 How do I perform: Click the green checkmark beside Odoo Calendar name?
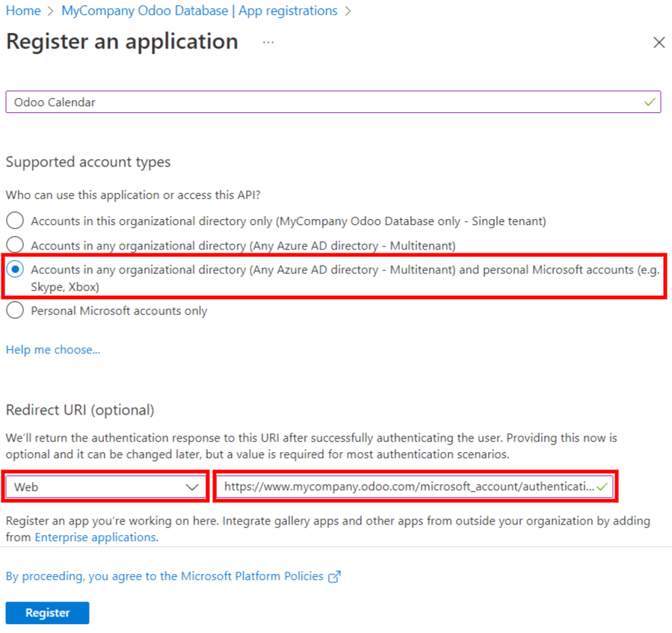(x=650, y=102)
